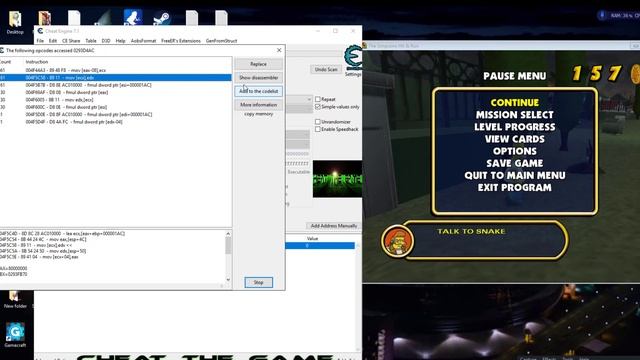Select VIEW CARDS in pause menu

pyautogui.click(x=515, y=139)
